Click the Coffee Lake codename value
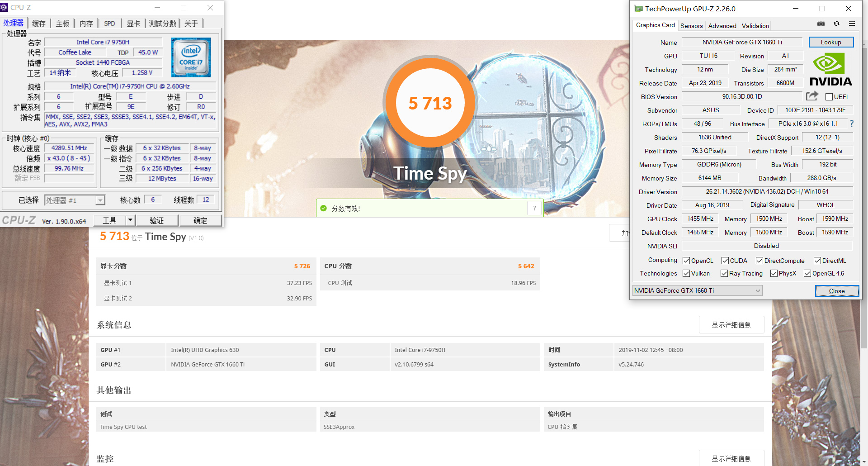This screenshot has width=868, height=466. coord(75,52)
